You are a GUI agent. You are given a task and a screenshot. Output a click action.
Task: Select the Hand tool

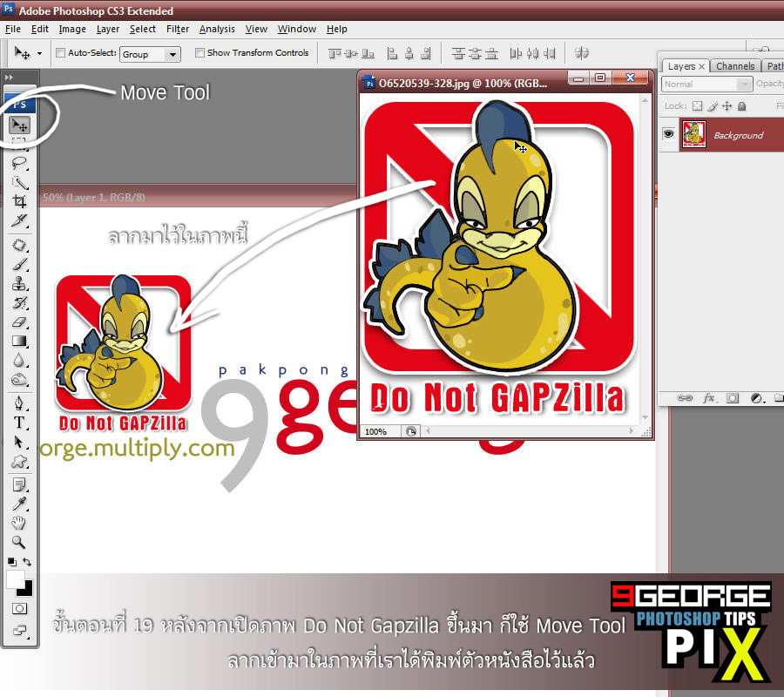point(19,523)
